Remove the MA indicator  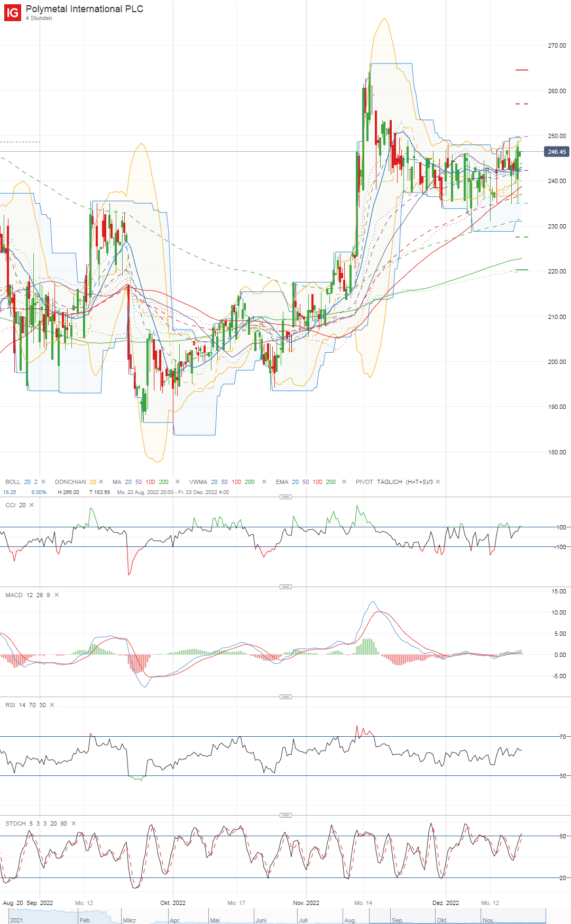178,482
